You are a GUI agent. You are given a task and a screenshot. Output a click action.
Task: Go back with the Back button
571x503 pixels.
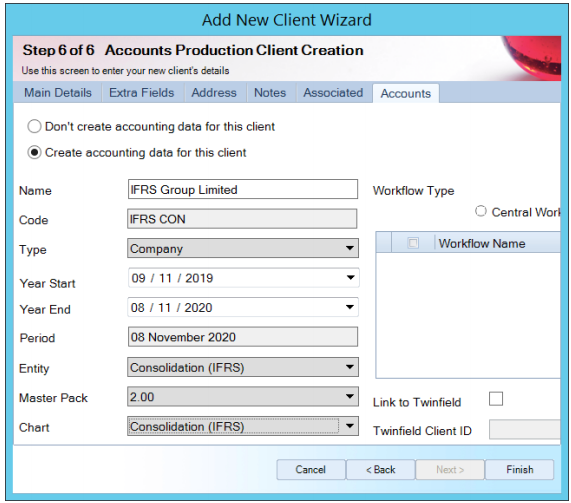381,469
